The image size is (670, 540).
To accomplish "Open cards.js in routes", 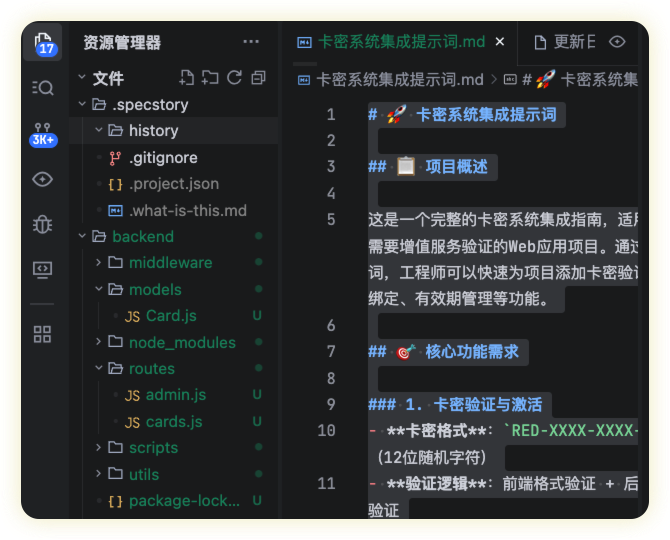I will point(173,422).
